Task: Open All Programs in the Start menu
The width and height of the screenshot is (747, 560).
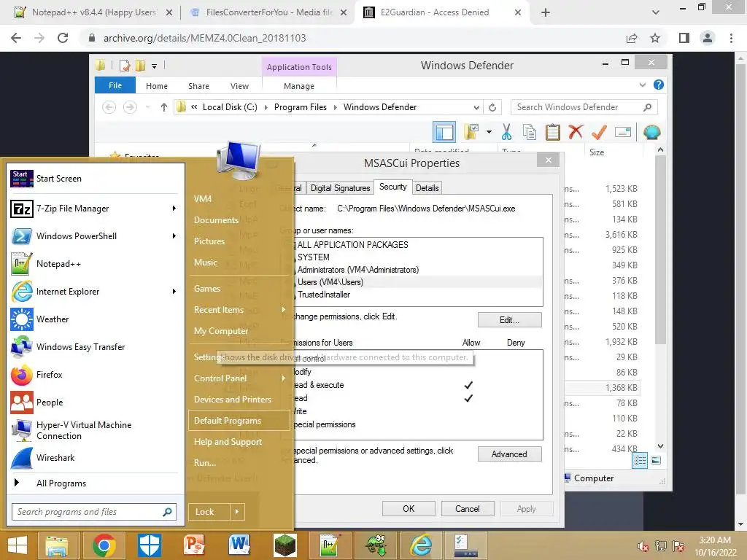Action: point(96,483)
